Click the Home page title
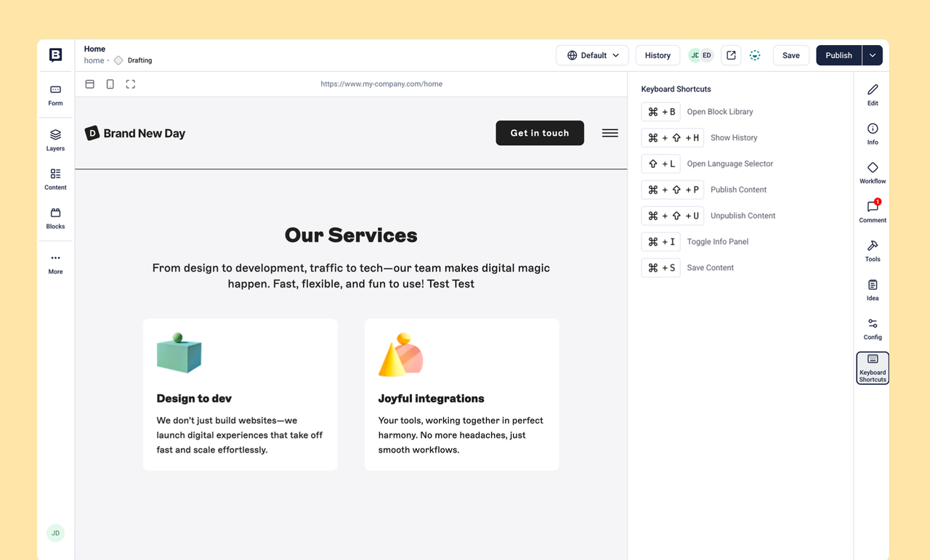Screen dimensions: 930x560 click(x=94, y=49)
